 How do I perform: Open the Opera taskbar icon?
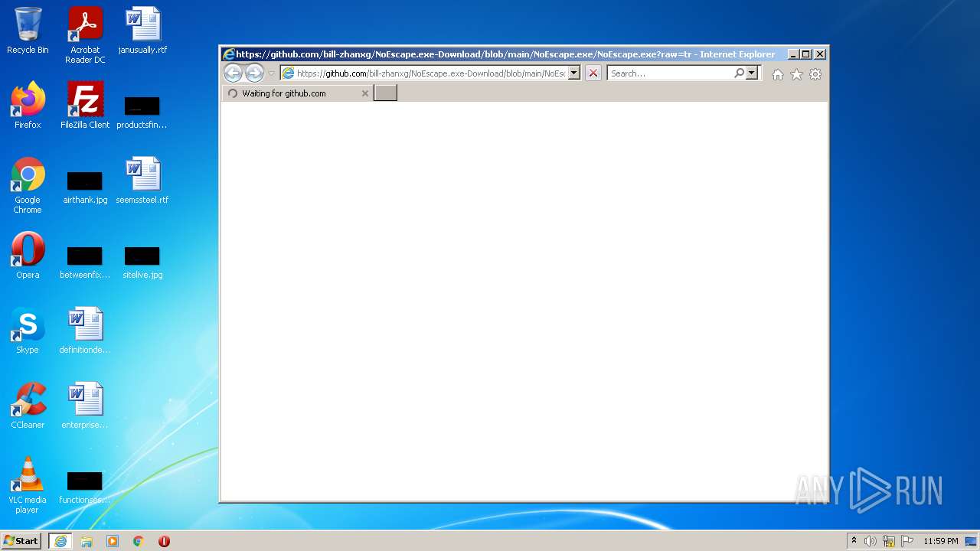pyautogui.click(x=164, y=541)
